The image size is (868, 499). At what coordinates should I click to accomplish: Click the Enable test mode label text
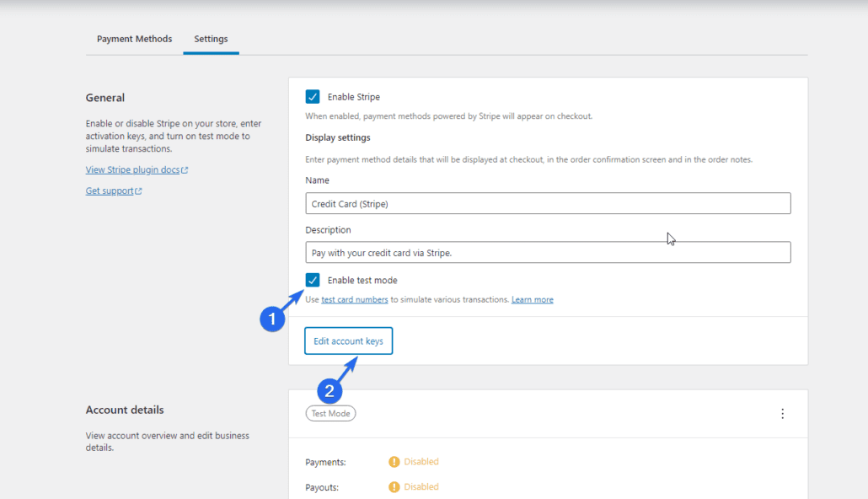362,280
